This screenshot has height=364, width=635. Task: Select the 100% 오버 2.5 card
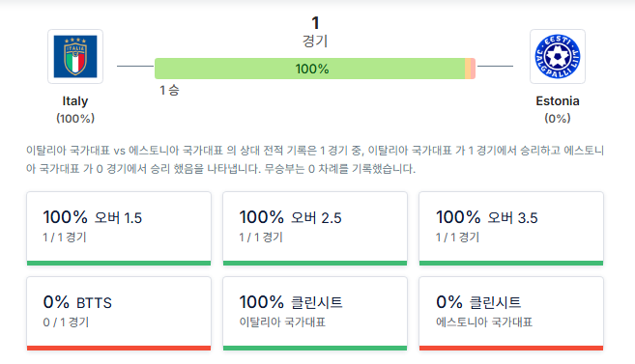(x=315, y=228)
